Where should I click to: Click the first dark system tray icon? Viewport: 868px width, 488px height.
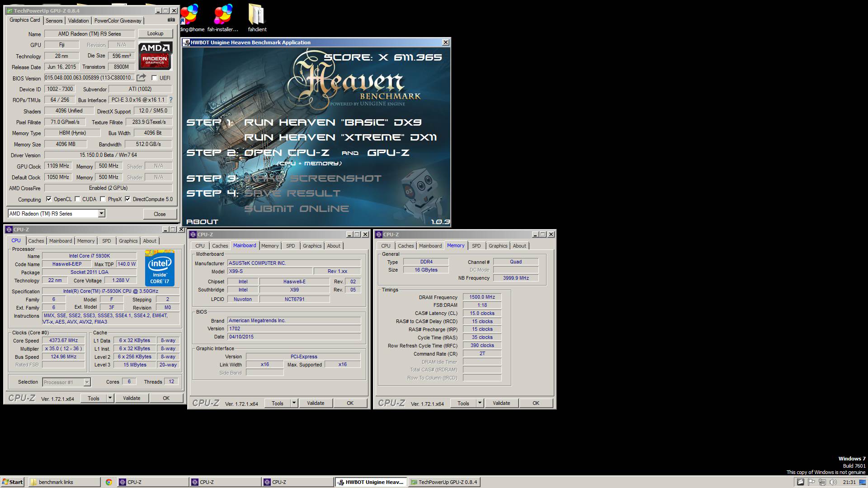coord(800,482)
